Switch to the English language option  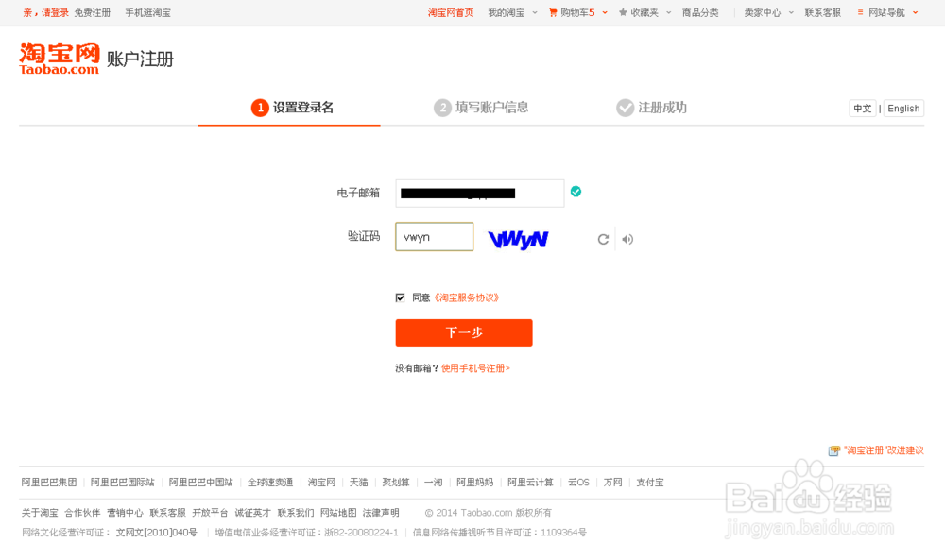[x=902, y=108]
